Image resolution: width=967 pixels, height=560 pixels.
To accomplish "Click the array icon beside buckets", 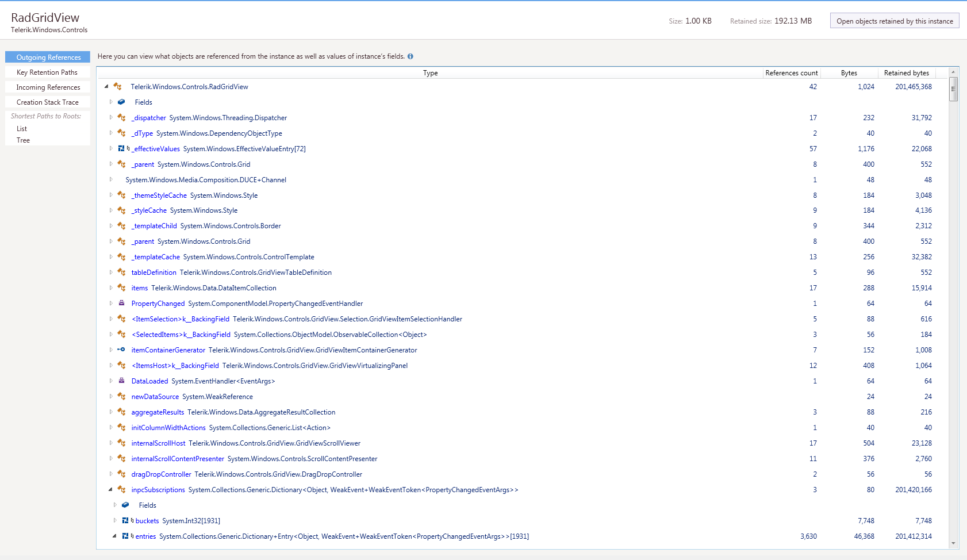I will point(125,521).
